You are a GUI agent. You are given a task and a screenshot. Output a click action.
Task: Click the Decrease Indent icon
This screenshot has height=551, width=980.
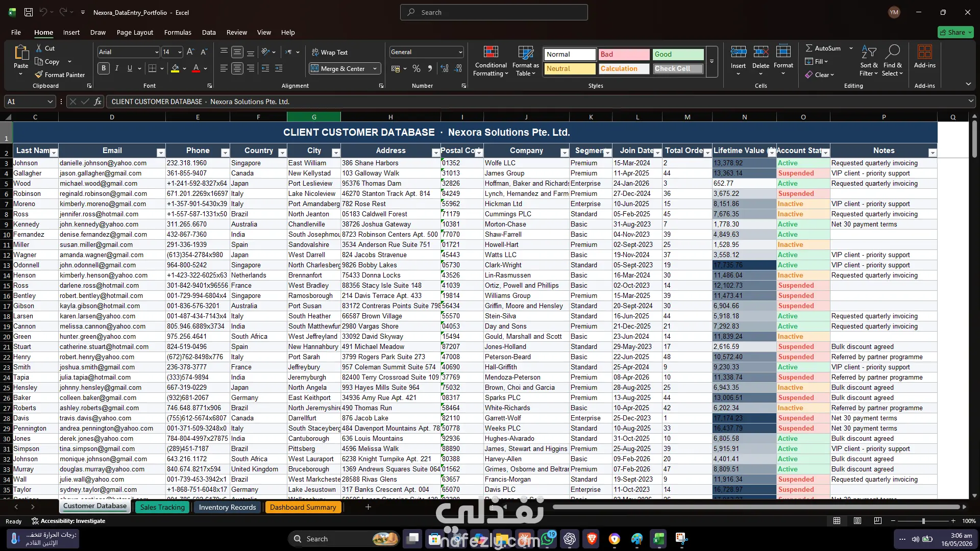coord(265,68)
